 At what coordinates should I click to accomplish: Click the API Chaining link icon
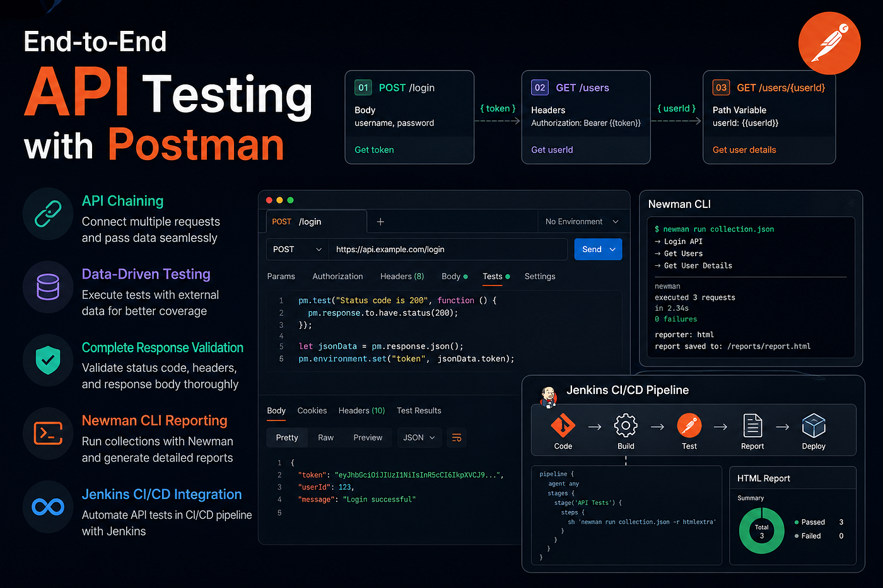point(48,214)
